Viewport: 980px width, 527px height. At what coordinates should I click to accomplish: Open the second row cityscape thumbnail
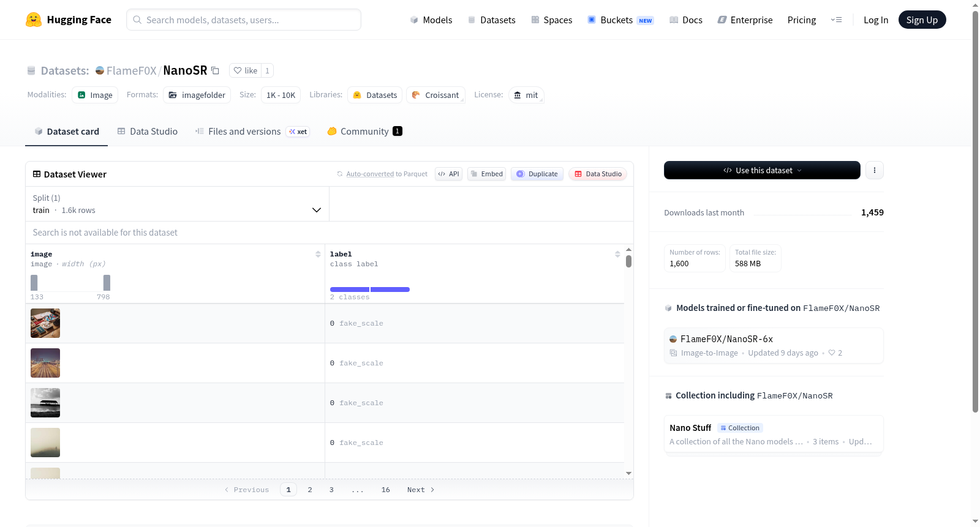tap(45, 363)
